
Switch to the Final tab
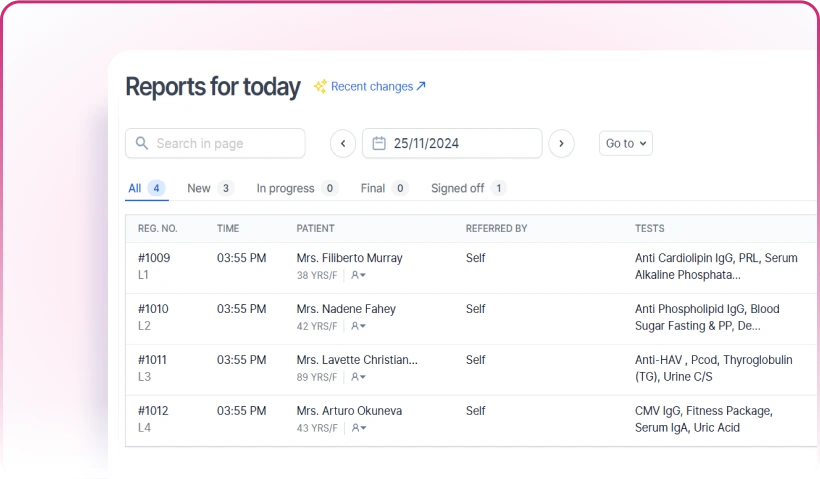point(384,188)
